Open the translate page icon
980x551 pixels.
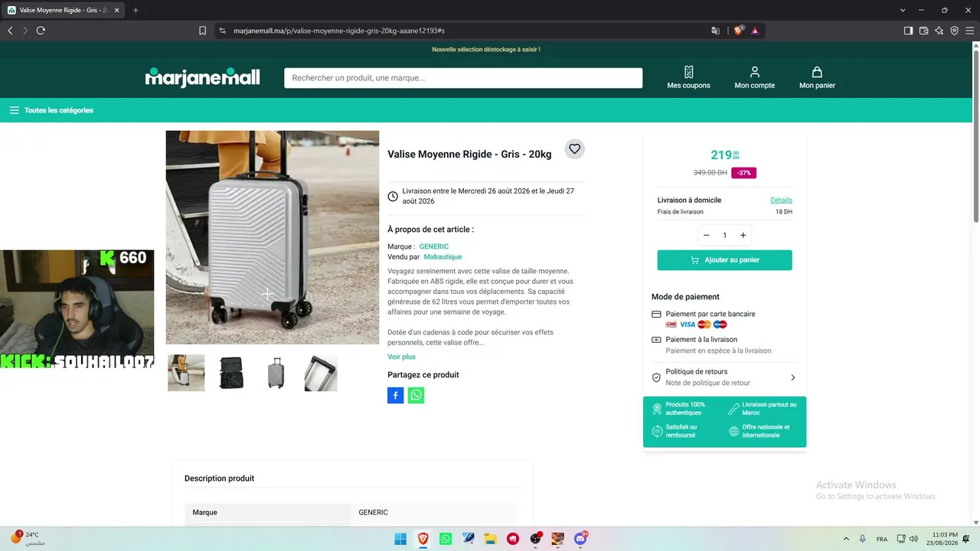coord(715,31)
